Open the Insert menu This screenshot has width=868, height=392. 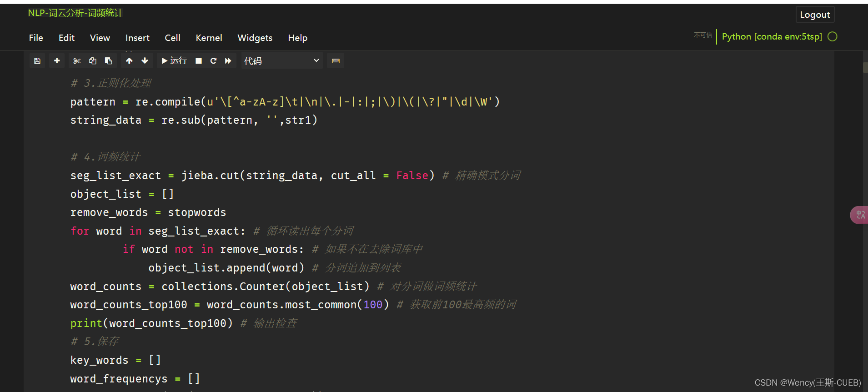coord(137,38)
